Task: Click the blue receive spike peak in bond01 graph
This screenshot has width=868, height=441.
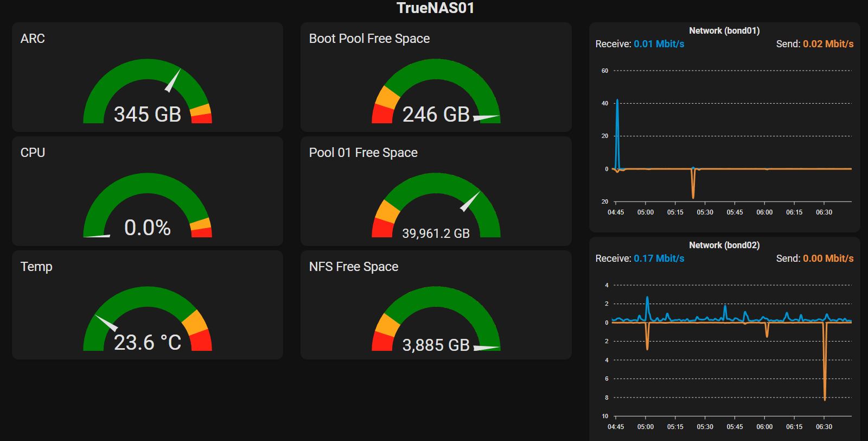Action: (x=617, y=100)
